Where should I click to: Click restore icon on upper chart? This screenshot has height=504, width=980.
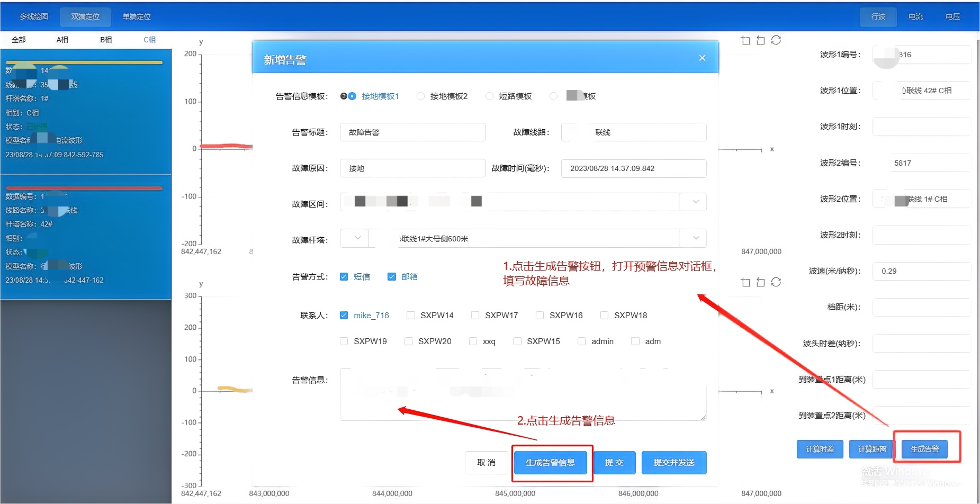pyautogui.click(x=776, y=40)
